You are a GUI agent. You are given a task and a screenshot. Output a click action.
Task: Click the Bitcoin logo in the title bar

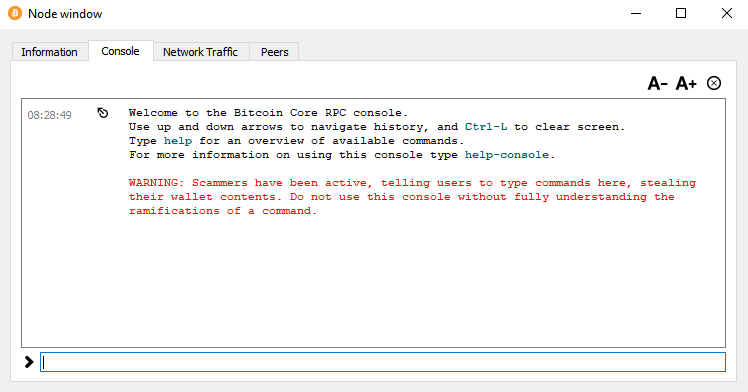[x=15, y=13]
